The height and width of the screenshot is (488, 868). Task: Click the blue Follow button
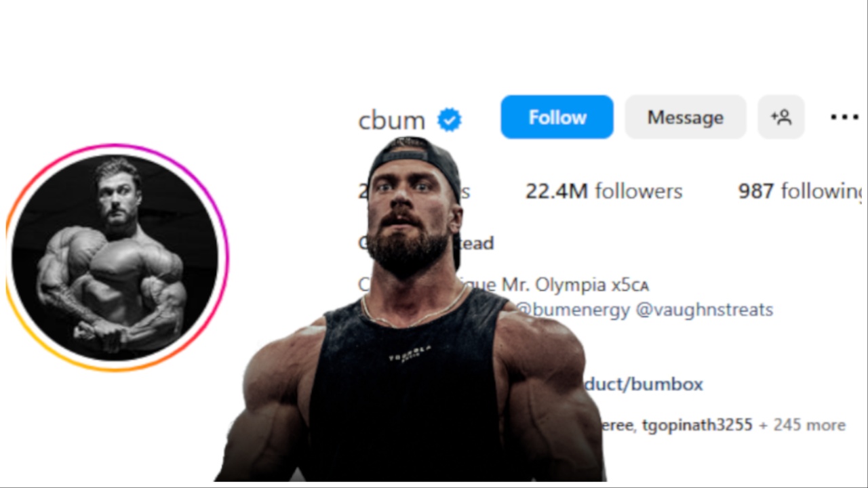click(557, 117)
